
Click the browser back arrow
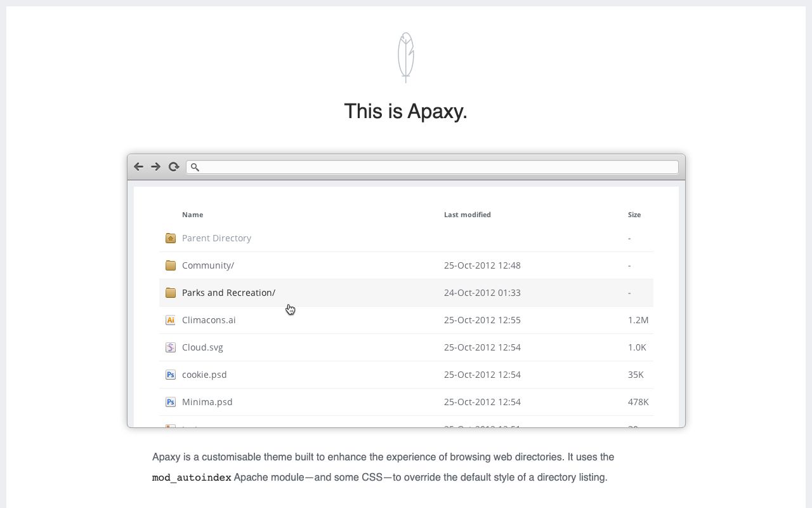pyautogui.click(x=138, y=167)
